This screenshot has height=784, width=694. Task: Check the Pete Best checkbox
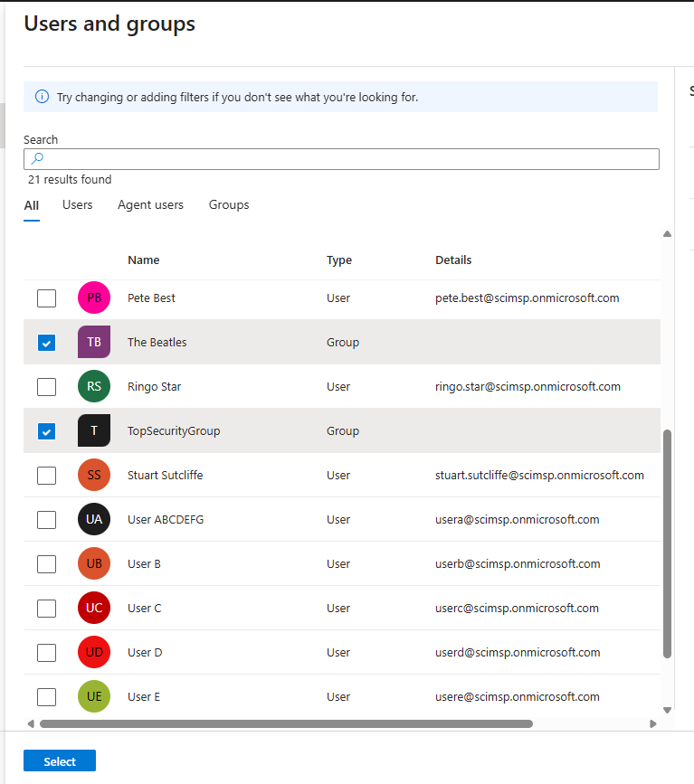point(46,298)
